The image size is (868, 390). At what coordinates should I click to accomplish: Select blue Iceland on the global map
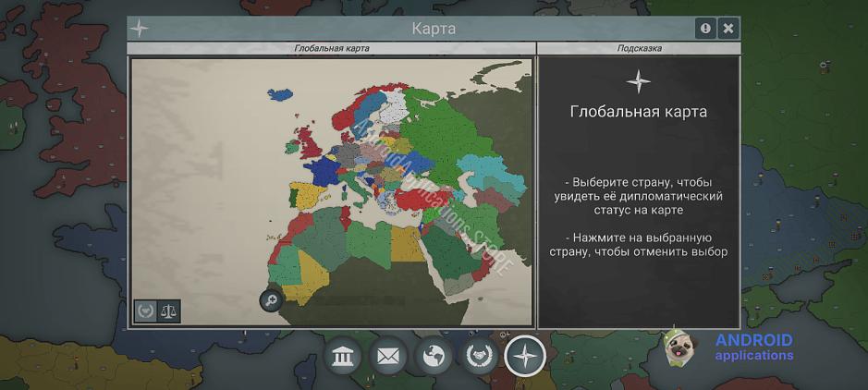(x=280, y=94)
